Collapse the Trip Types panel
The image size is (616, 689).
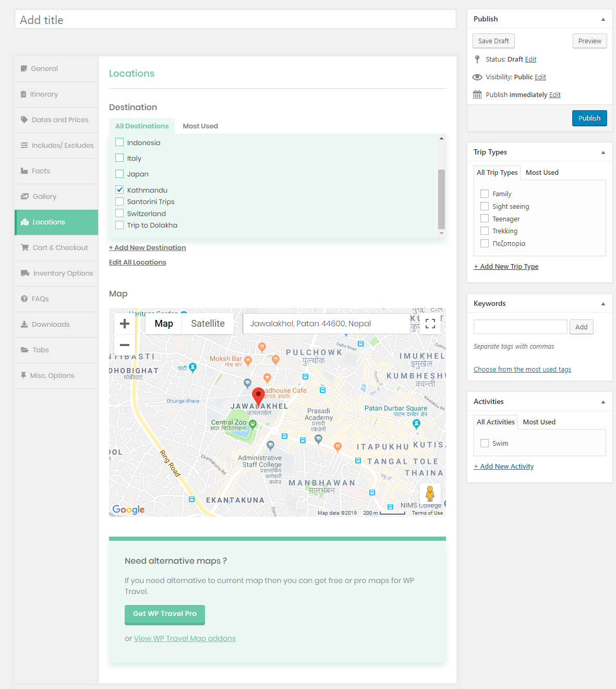(603, 152)
